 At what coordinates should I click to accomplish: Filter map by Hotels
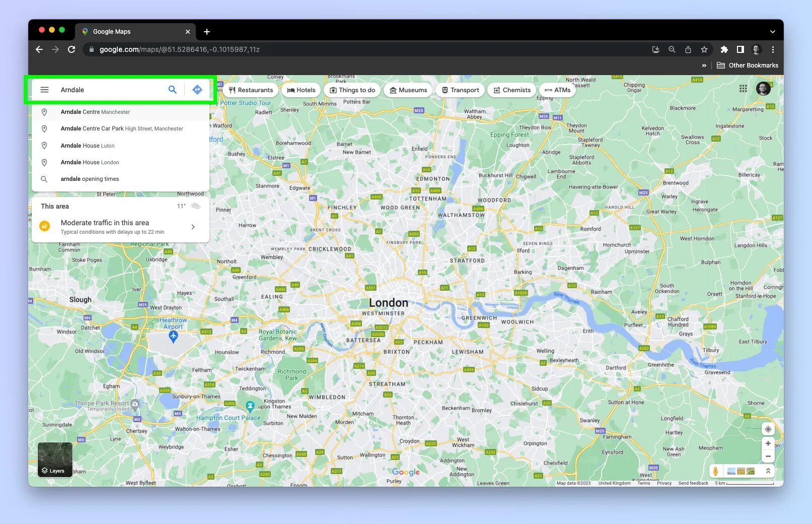301,90
